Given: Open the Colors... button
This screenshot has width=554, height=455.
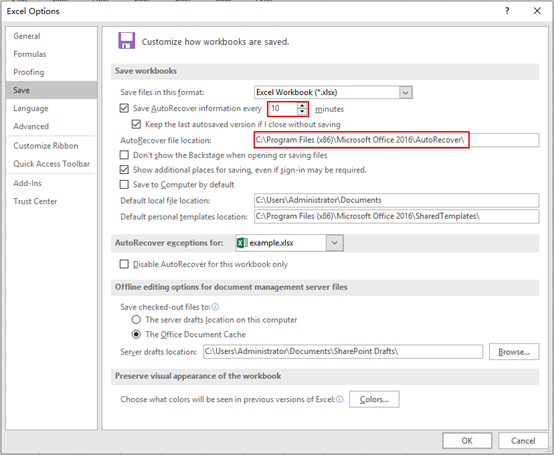Looking at the screenshot, I should [374, 399].
